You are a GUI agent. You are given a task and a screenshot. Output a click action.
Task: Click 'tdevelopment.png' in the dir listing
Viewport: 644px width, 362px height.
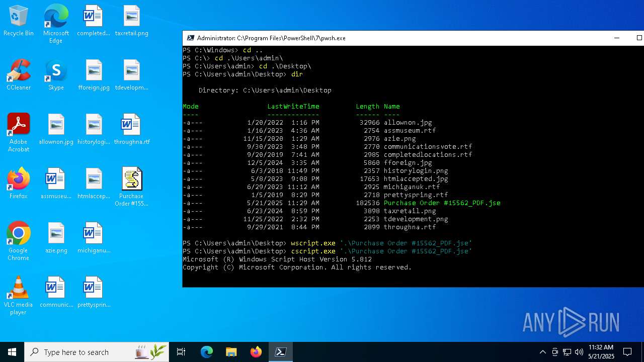416,219
